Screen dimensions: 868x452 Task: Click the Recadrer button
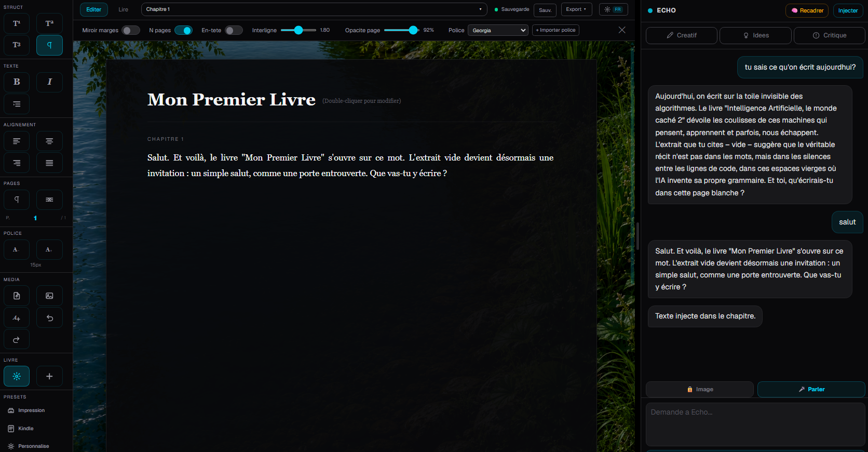pos(807,10)
